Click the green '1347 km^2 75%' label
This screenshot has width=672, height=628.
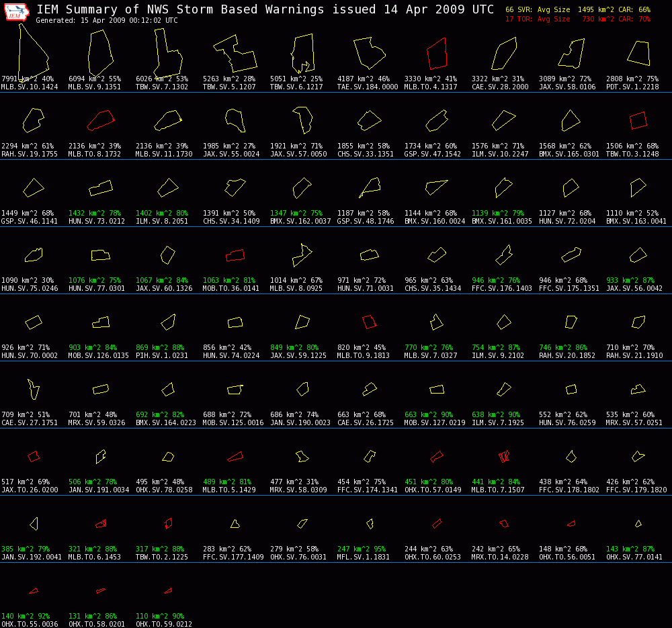(296, 214)
